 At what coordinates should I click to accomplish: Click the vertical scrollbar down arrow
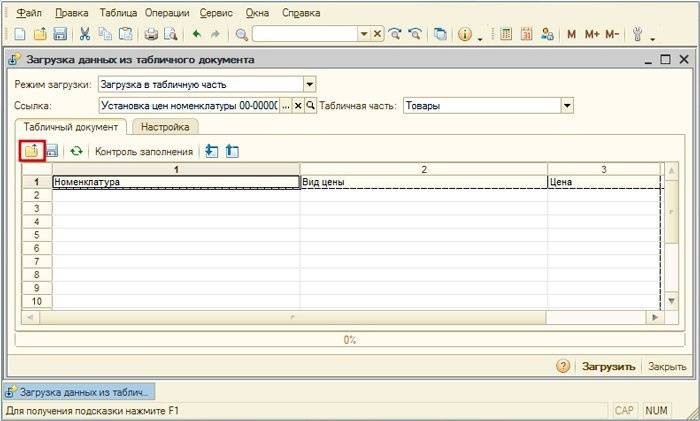671,301
